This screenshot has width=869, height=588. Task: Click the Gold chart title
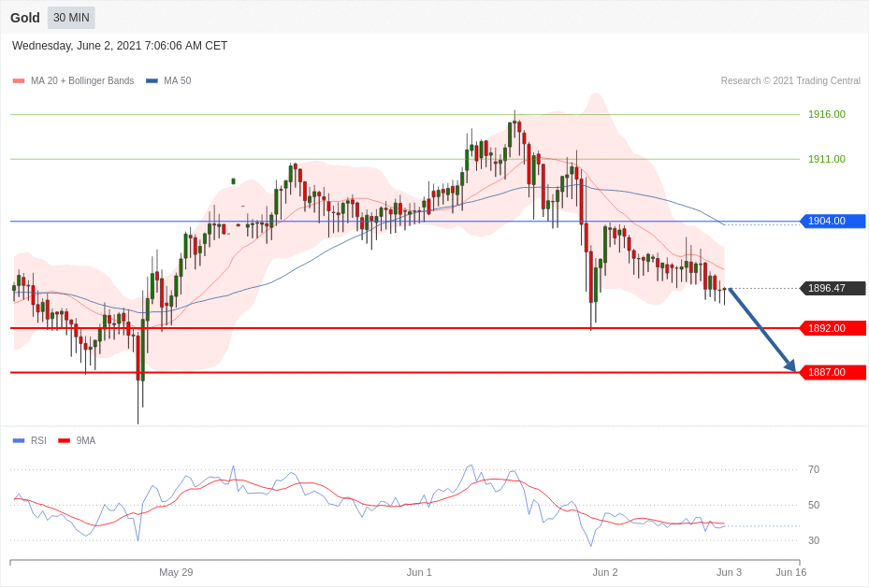(25, 18)
